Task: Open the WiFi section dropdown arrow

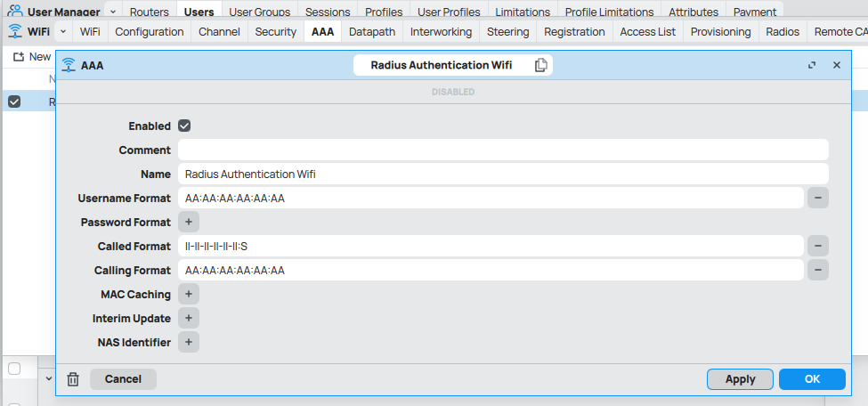Action: point(62,31)
